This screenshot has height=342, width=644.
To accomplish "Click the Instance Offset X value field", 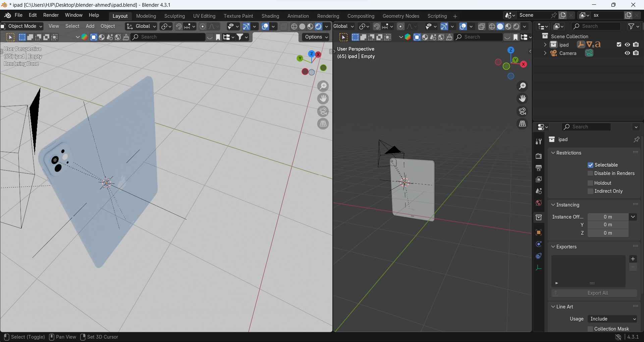I will click(608, 217).
